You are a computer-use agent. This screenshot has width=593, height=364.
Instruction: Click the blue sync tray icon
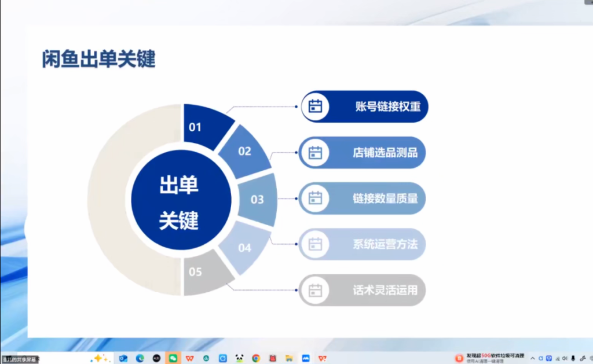point(540,358)
